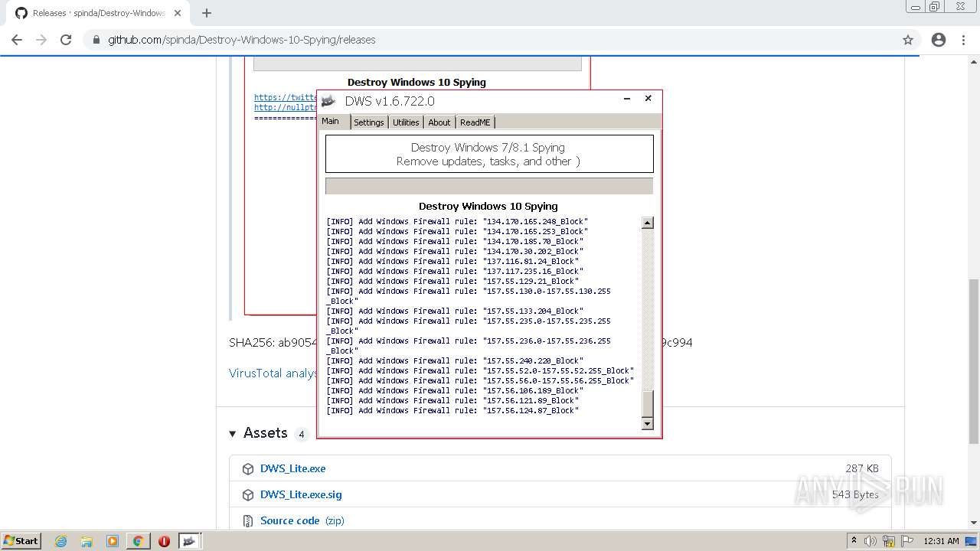Click the taskbar clock 12:31 AM
The width and height of the screenshot is (980, 551).
click(x=941, y=541)
